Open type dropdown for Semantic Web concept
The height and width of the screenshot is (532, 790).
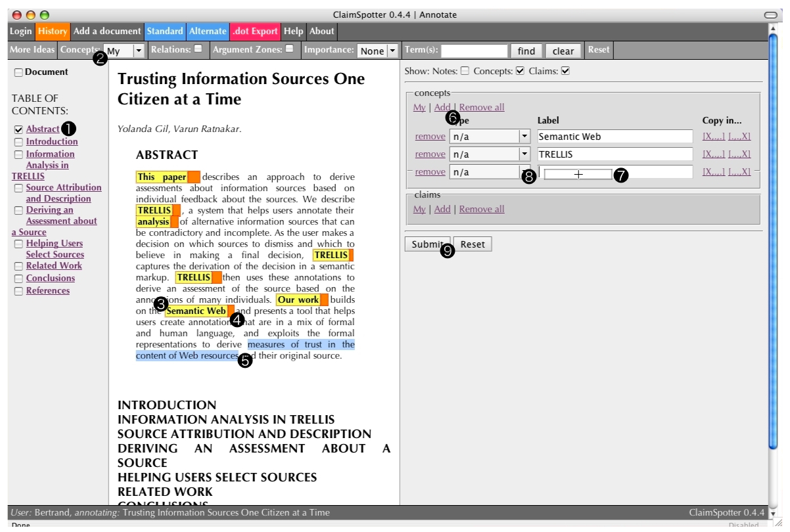coord(490,137)
